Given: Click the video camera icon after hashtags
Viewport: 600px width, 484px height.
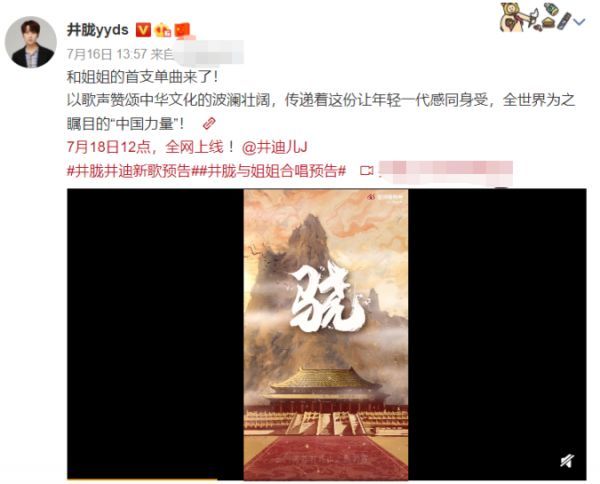Looking at the screenshot, I should (x=367, y=171).
